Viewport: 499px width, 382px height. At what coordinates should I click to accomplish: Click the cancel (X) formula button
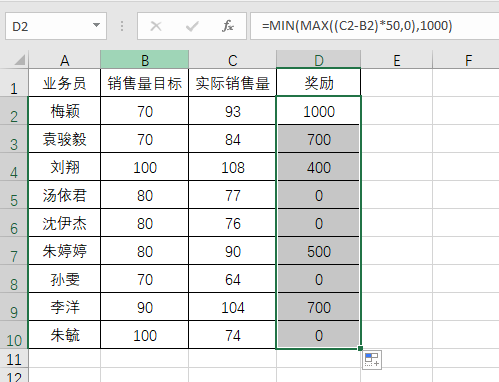pos(156,26)
